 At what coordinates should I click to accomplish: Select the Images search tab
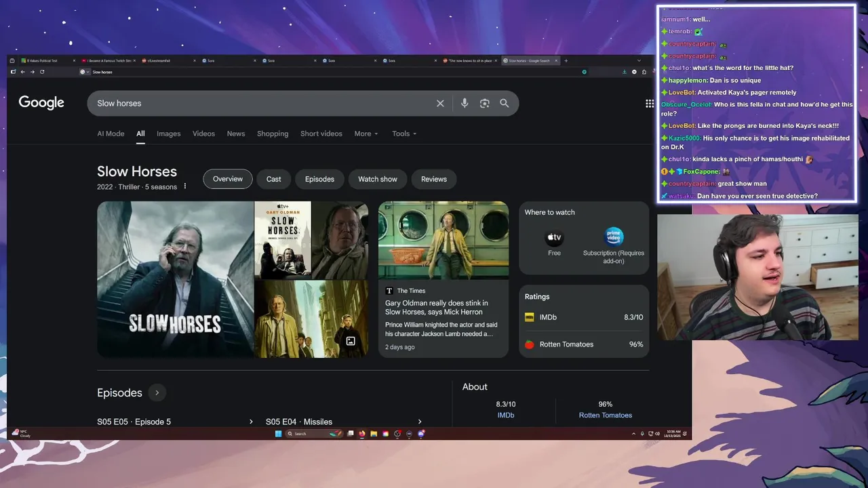(x=169, y=134)
